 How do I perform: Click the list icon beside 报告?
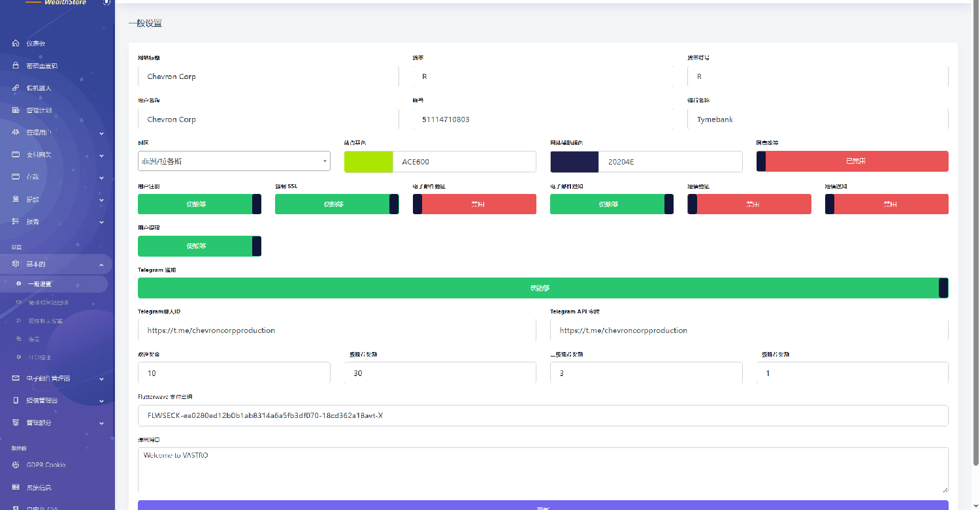tap(16, 221)
